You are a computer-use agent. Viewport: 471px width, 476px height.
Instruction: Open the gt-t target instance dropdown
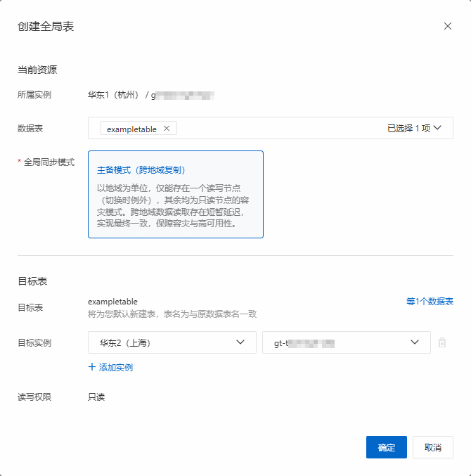pos(347,342)
